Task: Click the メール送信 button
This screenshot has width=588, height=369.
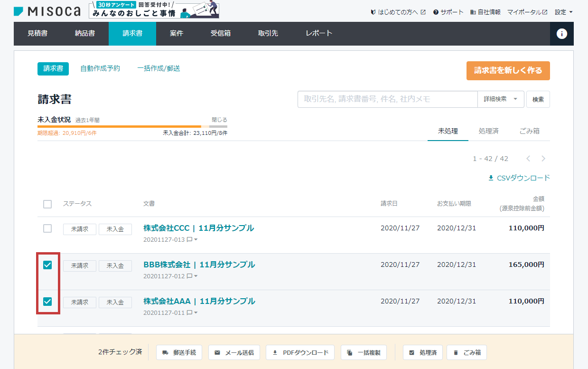Action: [234, 352]
